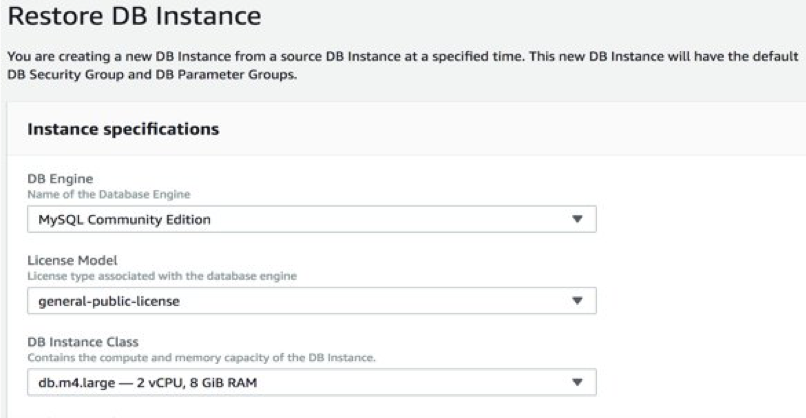
Task: Click the 'Name of the Database Engine' hint
Action: coord(108,193)
